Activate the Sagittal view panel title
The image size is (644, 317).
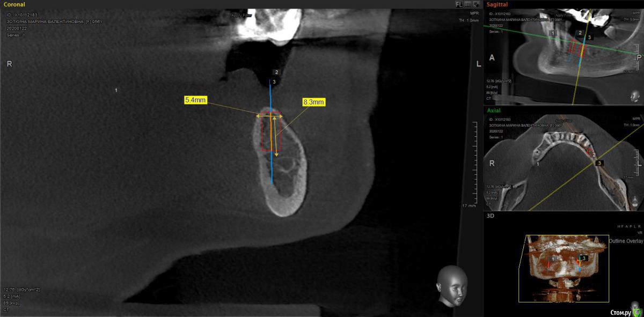[499, 4]
